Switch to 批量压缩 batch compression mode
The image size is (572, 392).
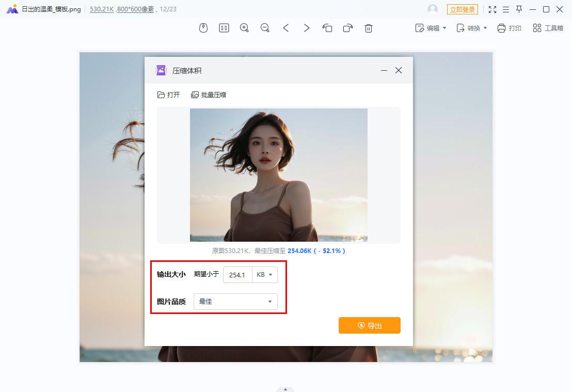[x=209, y=95]
